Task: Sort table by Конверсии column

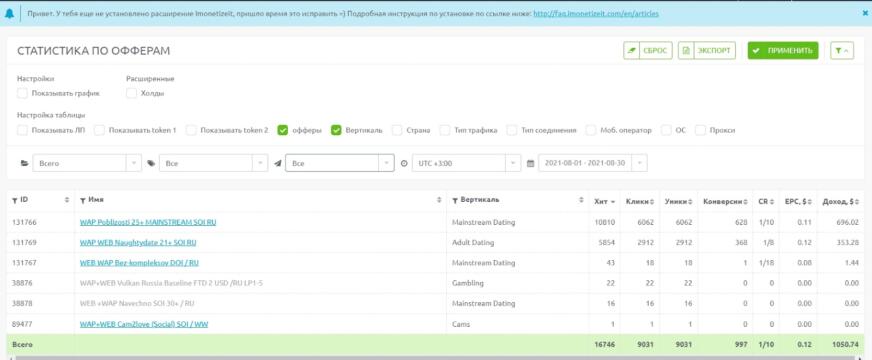Action: [725, 201]
